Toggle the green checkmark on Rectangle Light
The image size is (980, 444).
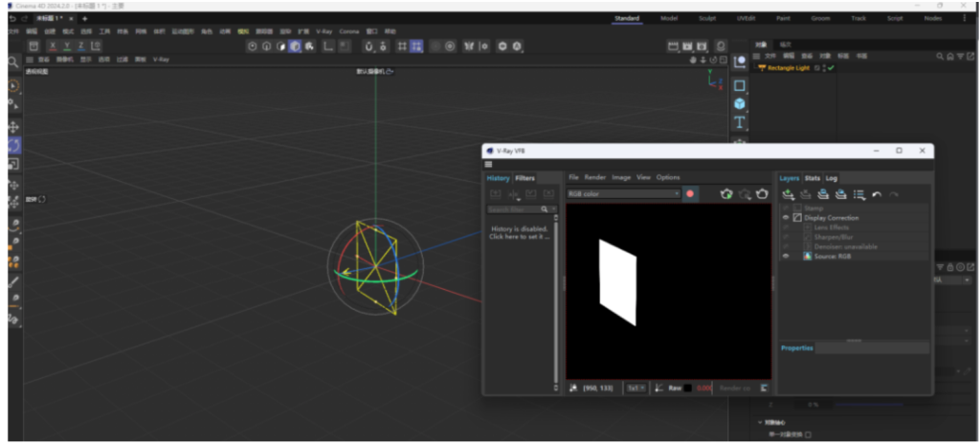831,68
